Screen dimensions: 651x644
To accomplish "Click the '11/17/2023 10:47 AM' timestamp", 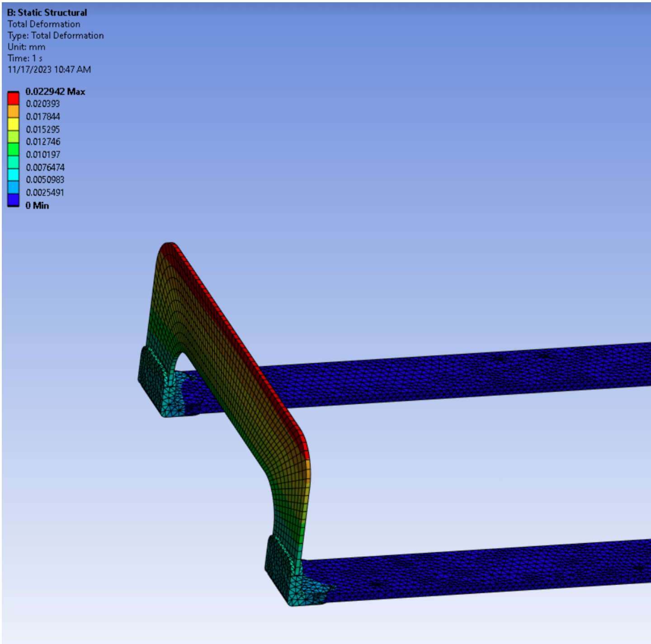I will coord(49,69).
